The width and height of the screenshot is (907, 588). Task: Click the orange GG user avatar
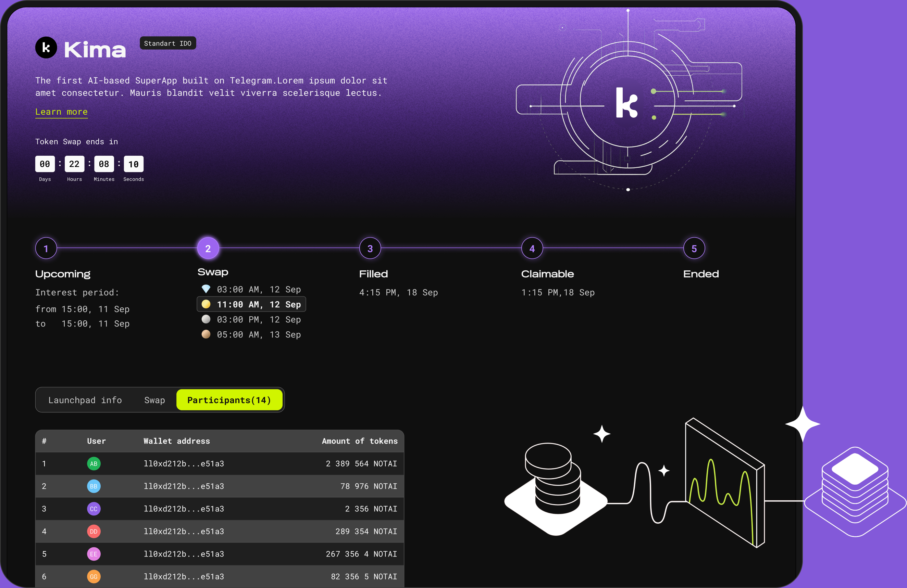[x=94, y=576]
